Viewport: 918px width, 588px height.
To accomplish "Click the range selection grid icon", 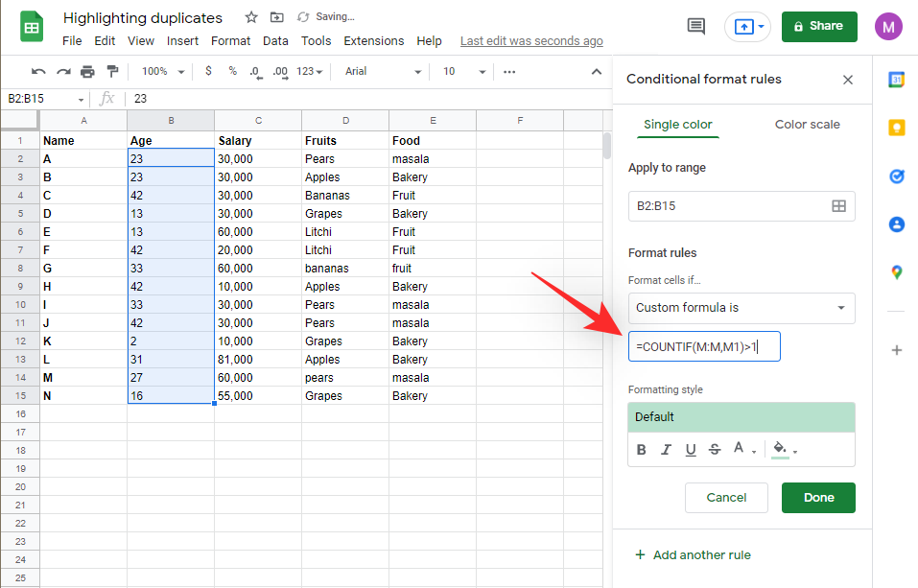I will 838,205.
